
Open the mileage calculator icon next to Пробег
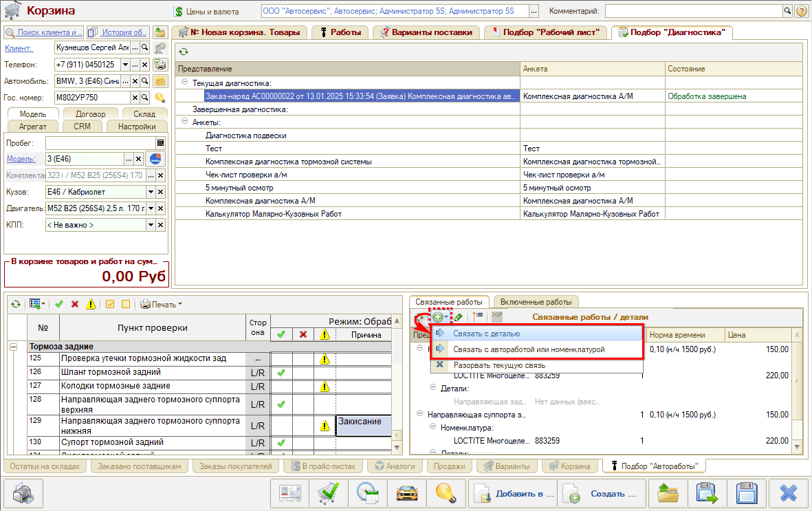coord(160,143)
